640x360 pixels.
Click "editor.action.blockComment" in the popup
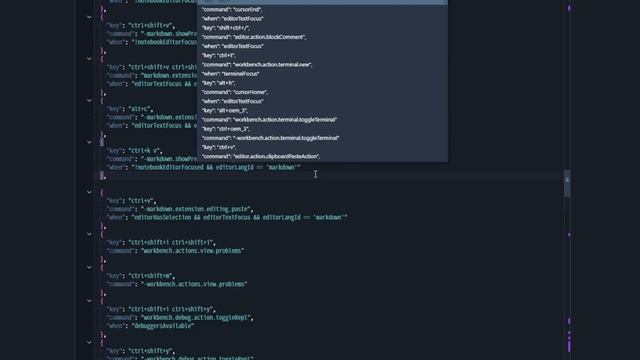254,37
